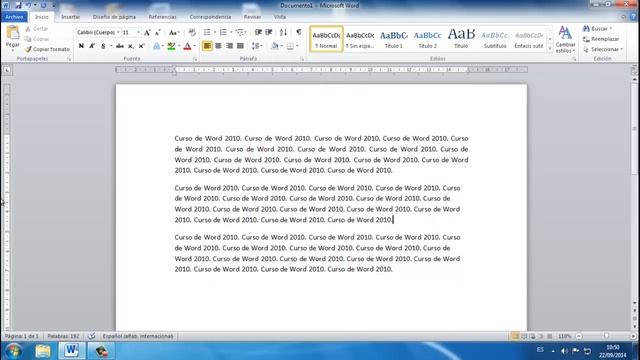Image resolution: width=640 pixels, height=360 pixels.
Task: Select justify alignment
Action: tap(240, 46)
